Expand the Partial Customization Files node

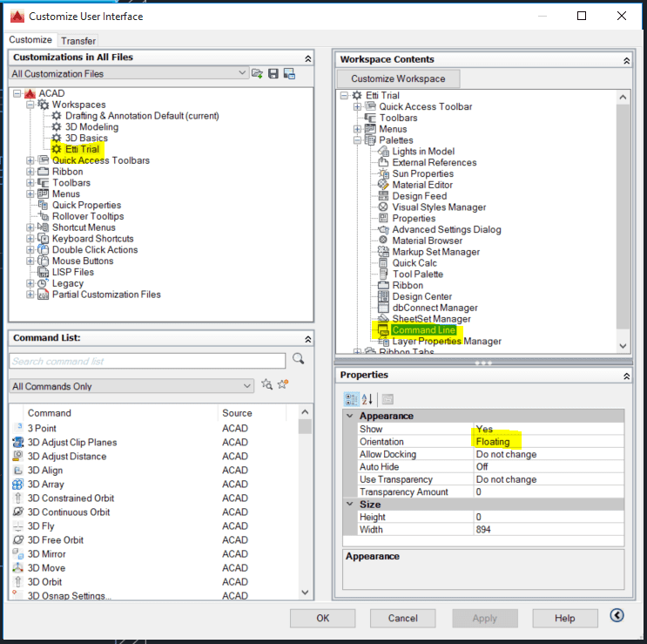point(30,295)
